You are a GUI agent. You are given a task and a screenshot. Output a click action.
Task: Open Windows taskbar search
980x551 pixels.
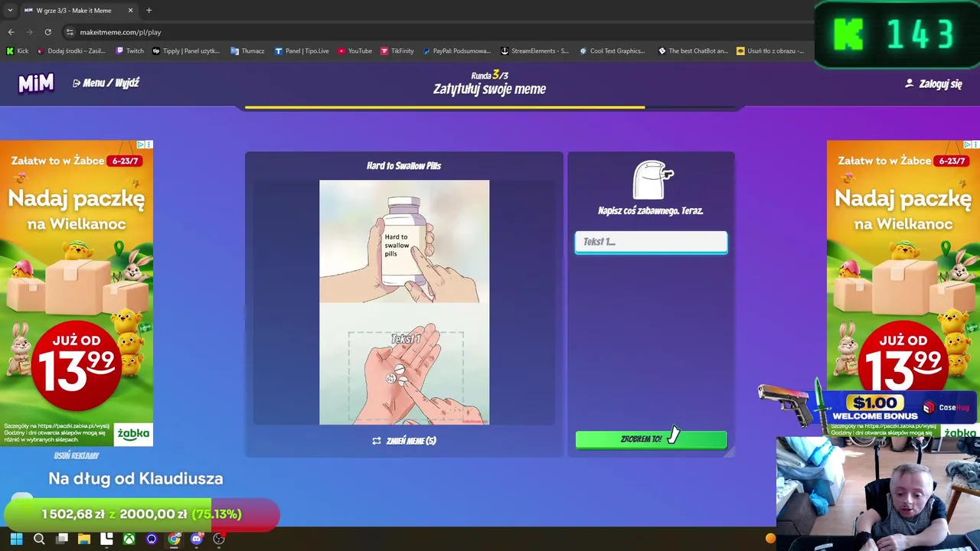39,539
